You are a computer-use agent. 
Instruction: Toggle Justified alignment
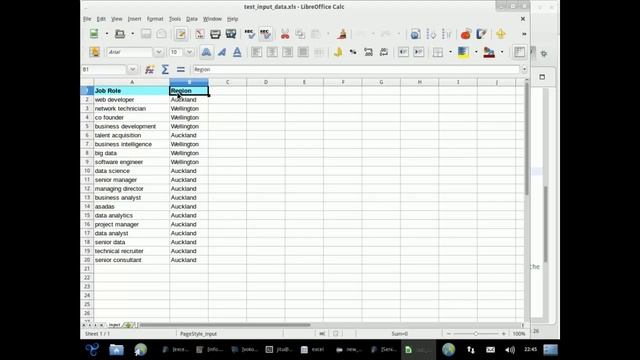(303, 52)
